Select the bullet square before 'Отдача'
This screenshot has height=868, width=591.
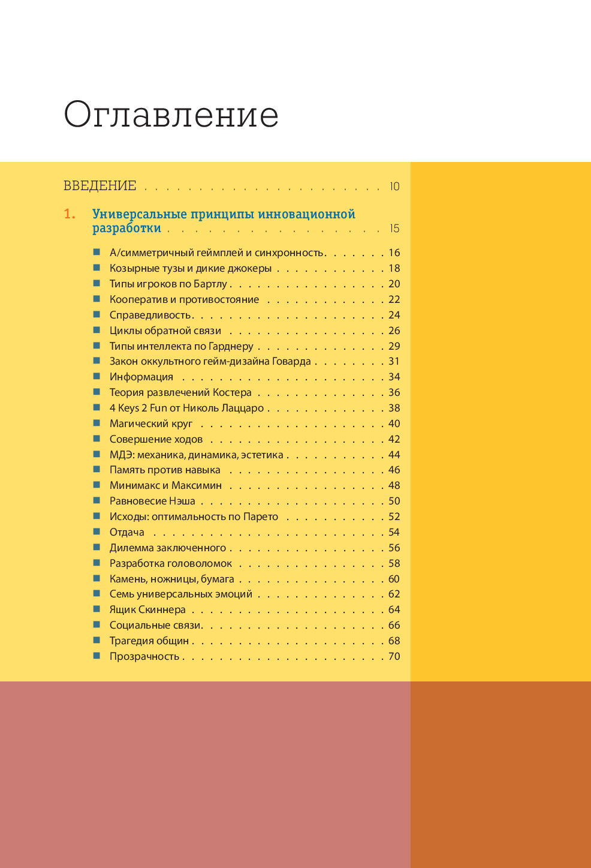97,531
